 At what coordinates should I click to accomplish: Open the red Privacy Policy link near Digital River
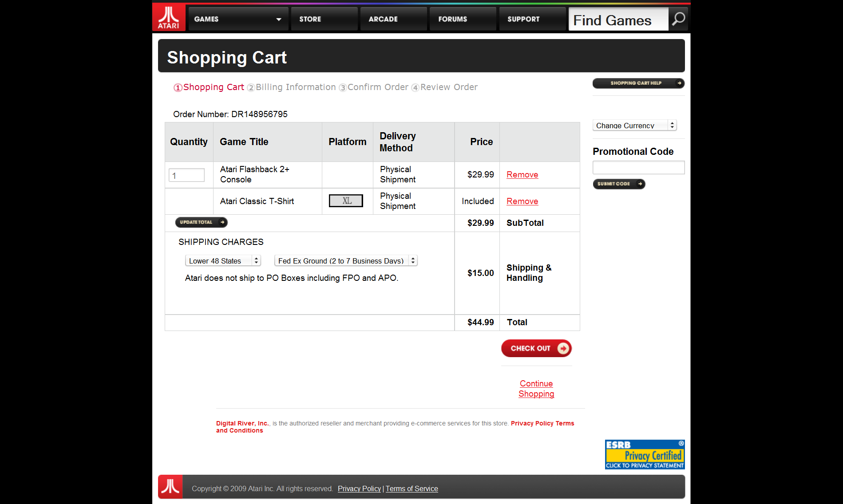click(532, 423)
